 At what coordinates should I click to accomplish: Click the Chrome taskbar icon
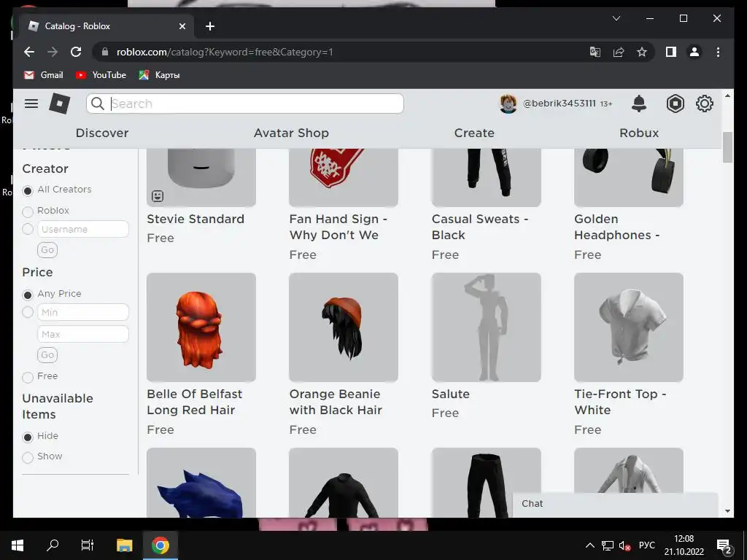coord(160,545)
